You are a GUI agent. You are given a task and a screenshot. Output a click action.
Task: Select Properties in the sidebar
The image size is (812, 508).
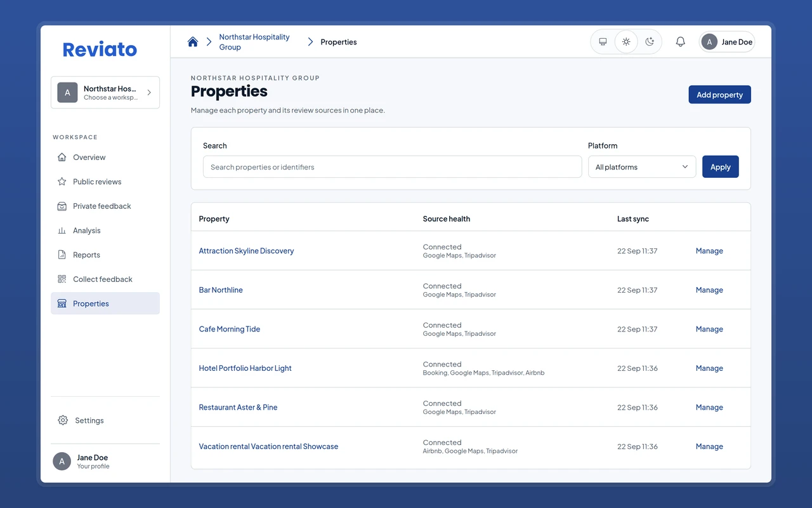[x=105, y=304]
